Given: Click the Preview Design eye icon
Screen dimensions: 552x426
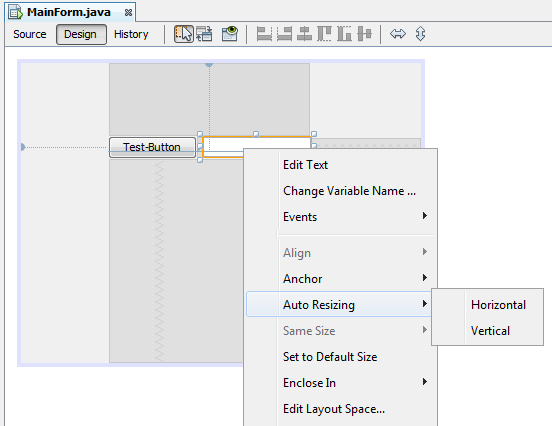Looking at the screenshot, I should click(230, 34).
